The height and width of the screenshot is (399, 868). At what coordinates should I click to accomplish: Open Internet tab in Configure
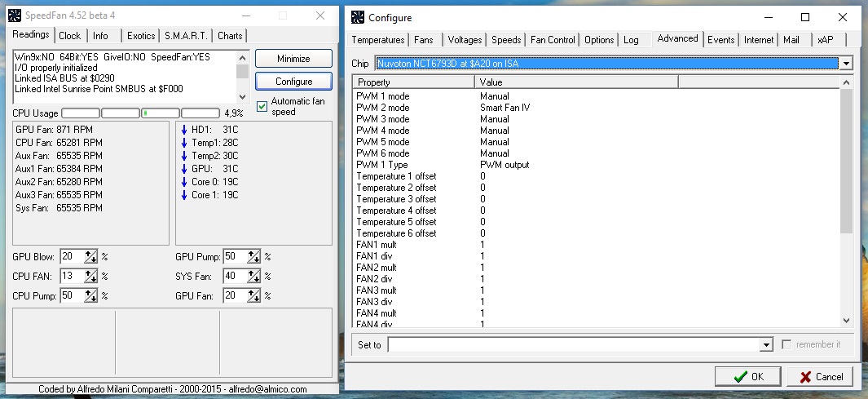(x=759, y=40)
